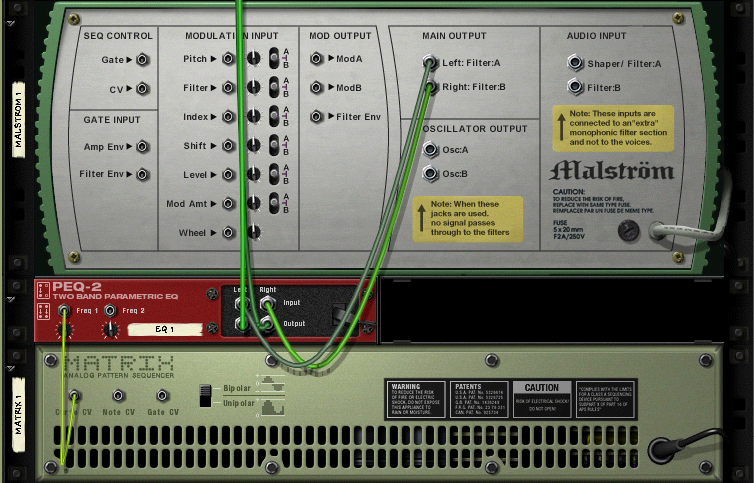Click the Filter modulation input trim knob
This screenshot has height=483, width=754.
click(x=250, y=88)
